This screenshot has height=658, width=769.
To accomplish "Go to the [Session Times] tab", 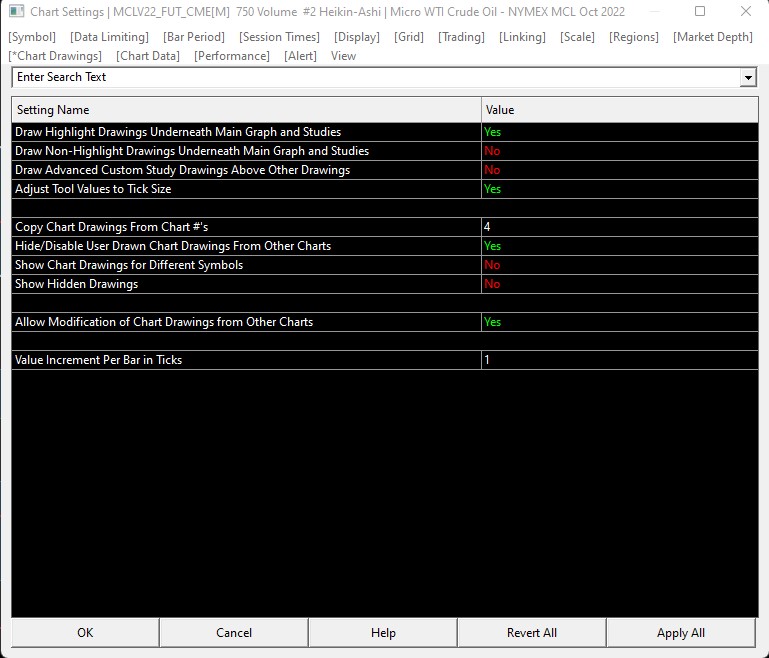I will click(x=279, y=37).
